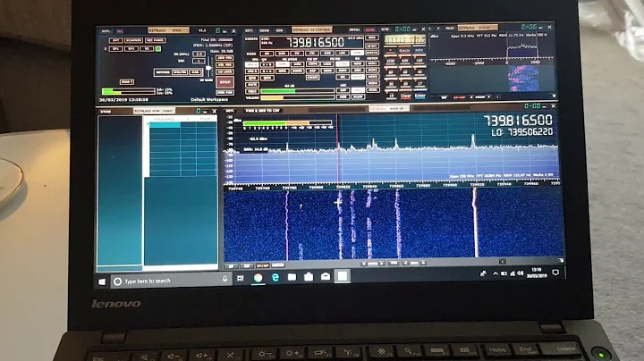Click the RDSW tab in RX Control
Screen dimensions: 644x361
265,30
